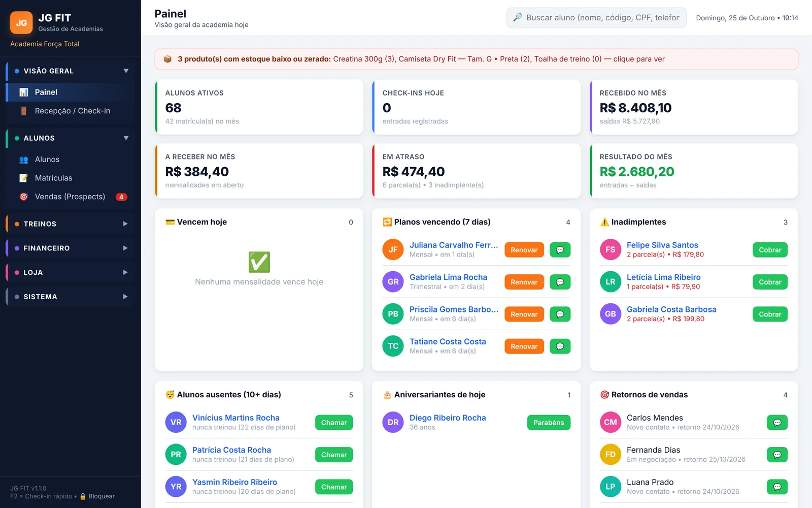The image size is (812, 508).
Task: Send message icon for Gabriela Lima Rocha
Action: [560, 282]
